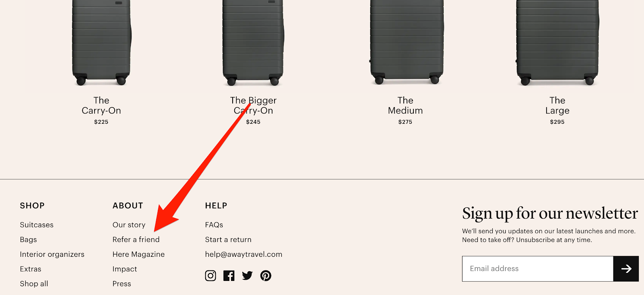This screenshot has height=295, width=644.
Task: Open the Pinterest social icon
Action: click(266, 276)
